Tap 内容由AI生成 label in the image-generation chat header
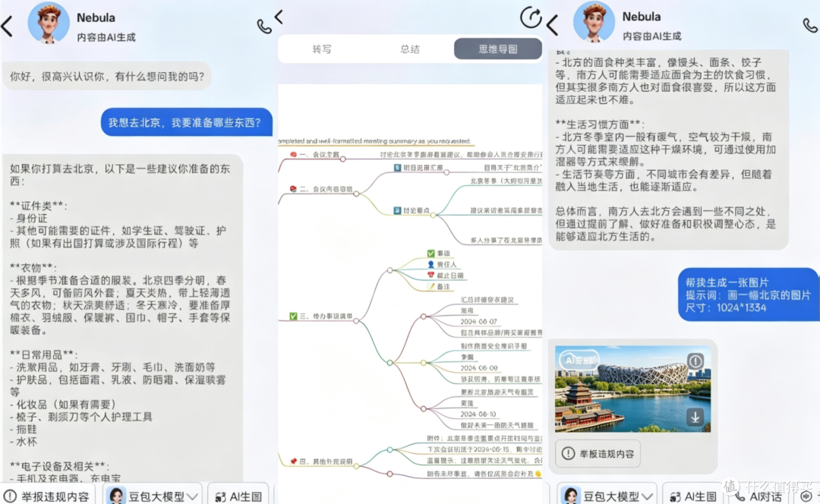 coord(651,36)
